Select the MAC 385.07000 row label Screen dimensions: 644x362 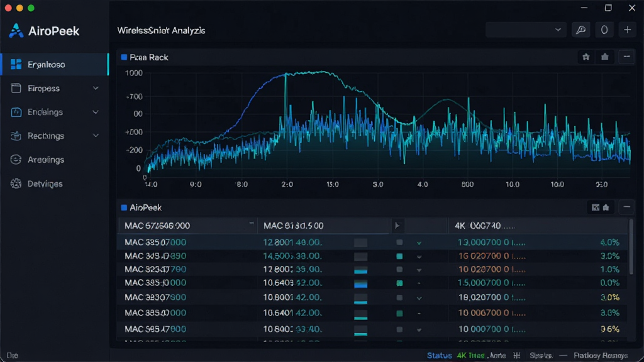155,243
